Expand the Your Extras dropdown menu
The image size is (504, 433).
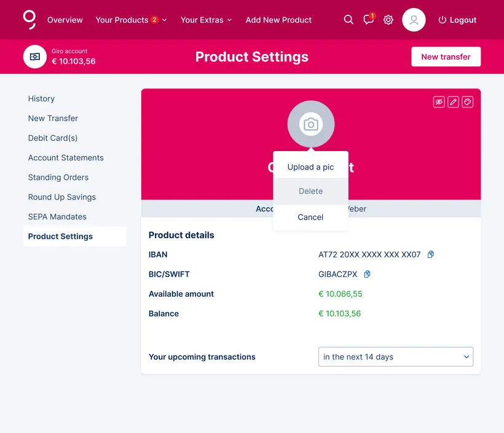pyautogui.click(x=206, y=20)
